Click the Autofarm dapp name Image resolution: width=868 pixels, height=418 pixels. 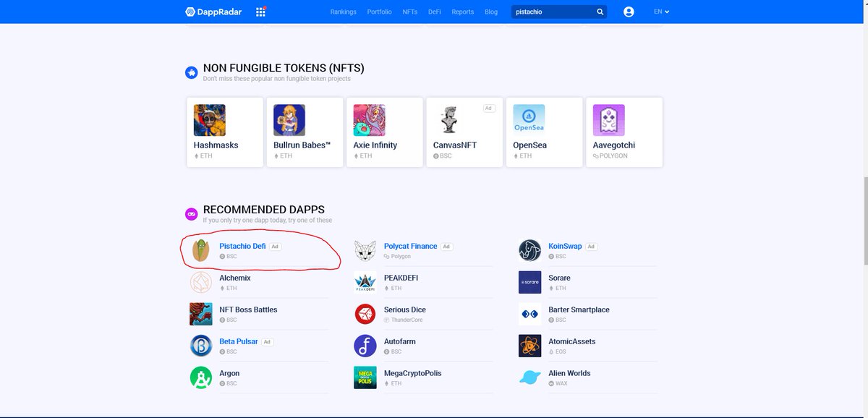click(400, 341)
